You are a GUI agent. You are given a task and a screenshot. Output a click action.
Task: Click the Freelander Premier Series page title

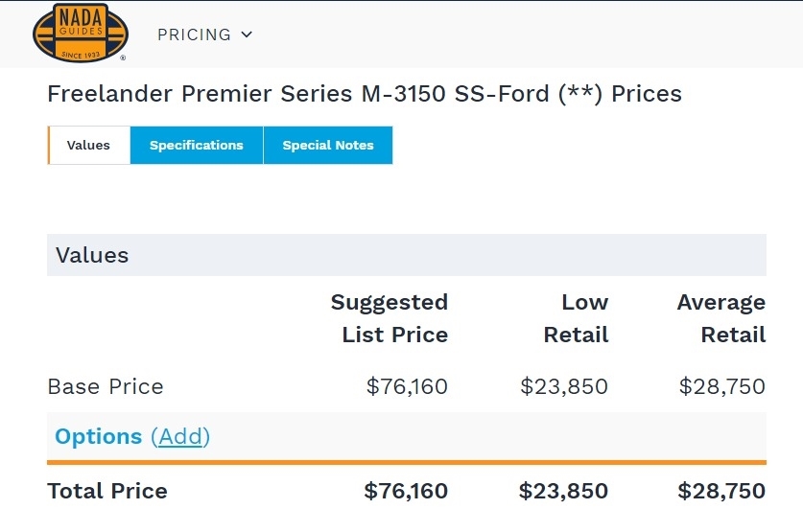[365, 94]
